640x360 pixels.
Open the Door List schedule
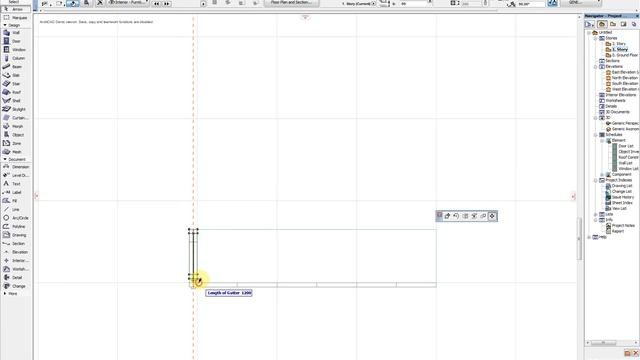pyautogui.click(x=626, y=146)
